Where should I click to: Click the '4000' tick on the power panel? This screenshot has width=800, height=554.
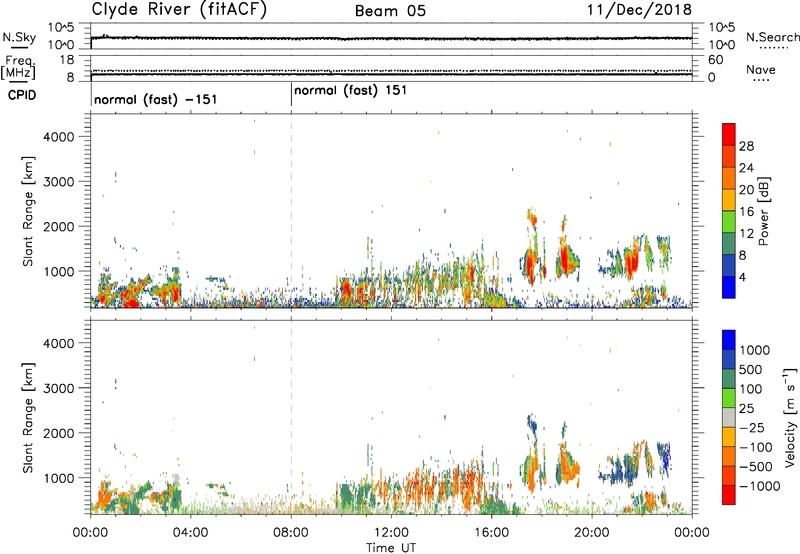[59, 137]
